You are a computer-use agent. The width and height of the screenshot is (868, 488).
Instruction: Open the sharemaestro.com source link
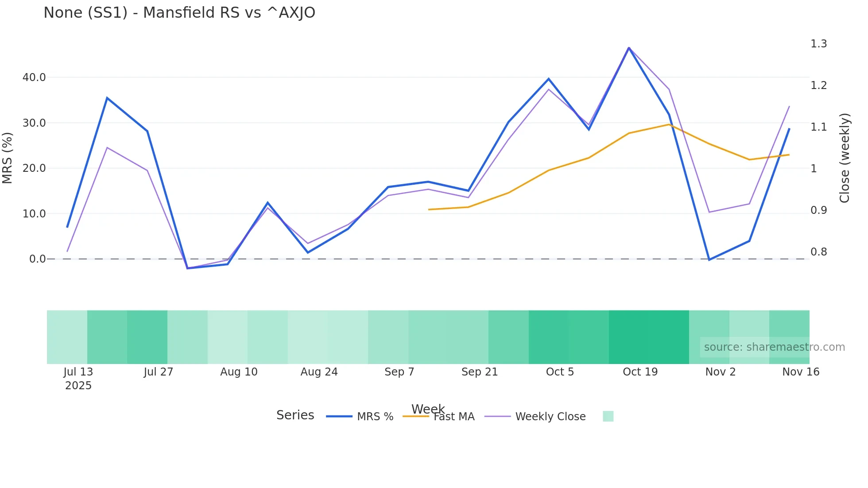pos(774,347)
